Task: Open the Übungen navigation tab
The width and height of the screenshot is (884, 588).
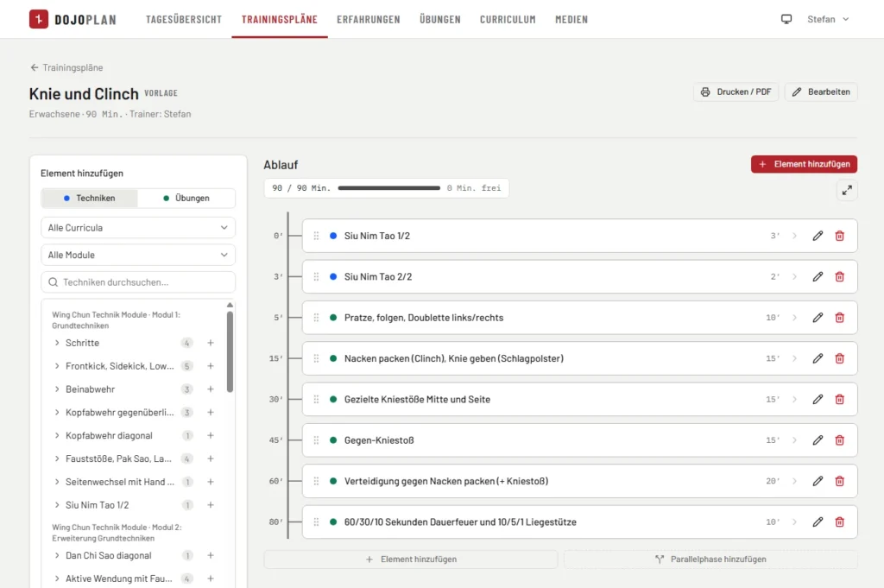Action: point(439,19)
